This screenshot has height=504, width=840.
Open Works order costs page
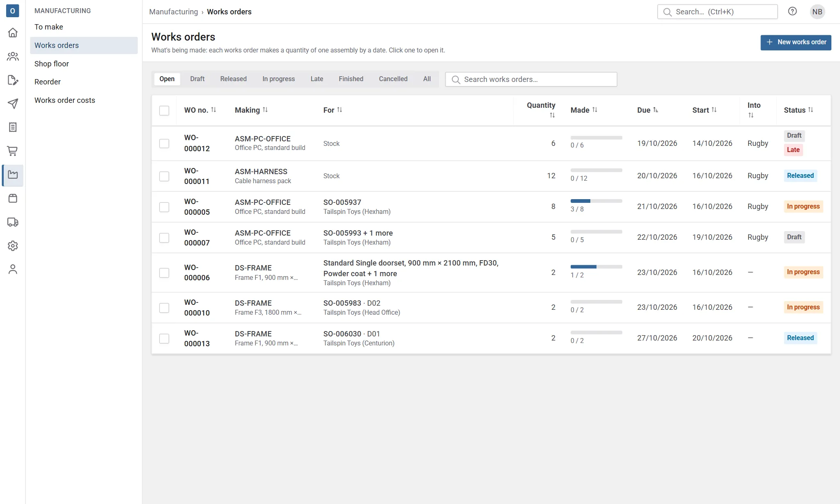click(84, 100)
